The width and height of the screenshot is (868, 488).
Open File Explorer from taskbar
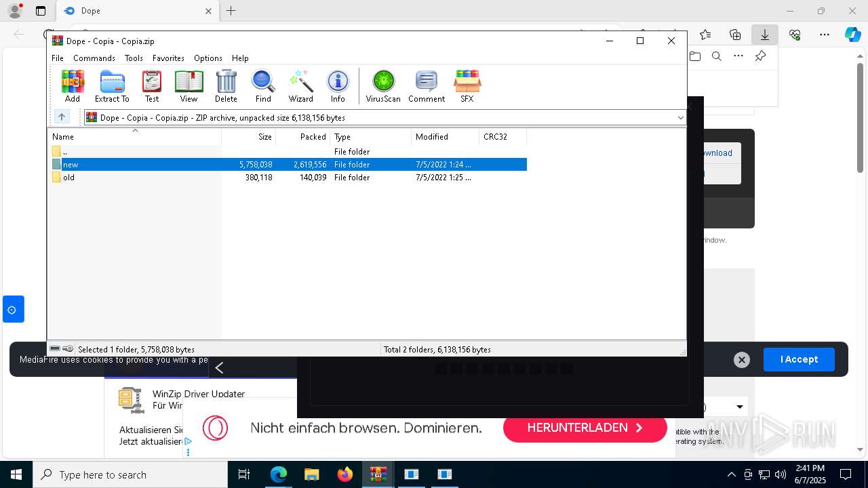click(311, 474)
